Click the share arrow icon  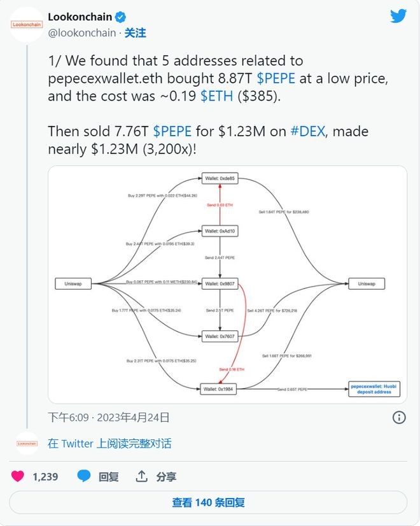(142, 476)
